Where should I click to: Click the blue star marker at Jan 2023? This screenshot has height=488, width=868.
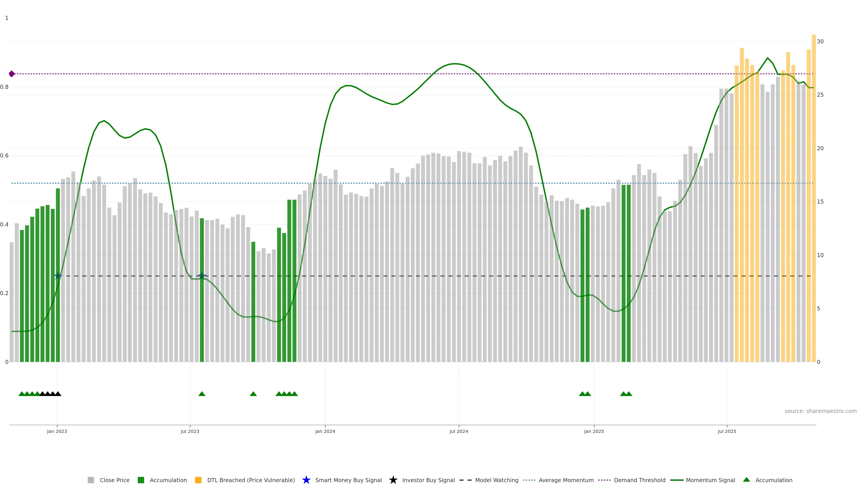coord(58,276)
